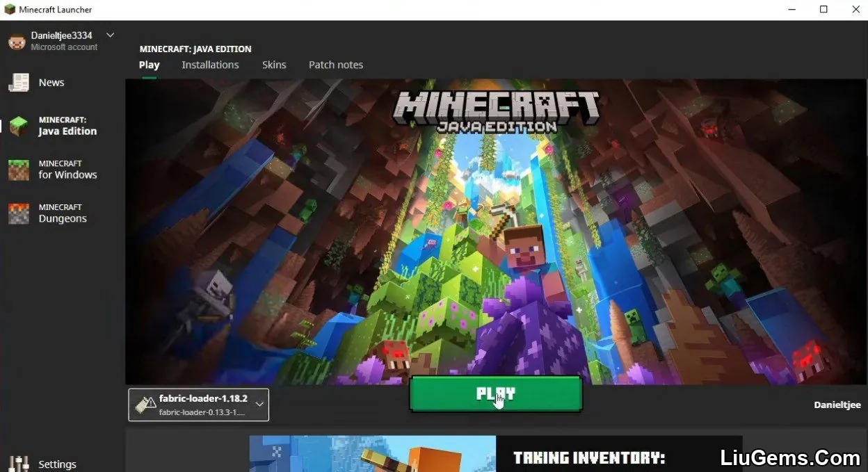Click the green PLAY button

point(495,393)
